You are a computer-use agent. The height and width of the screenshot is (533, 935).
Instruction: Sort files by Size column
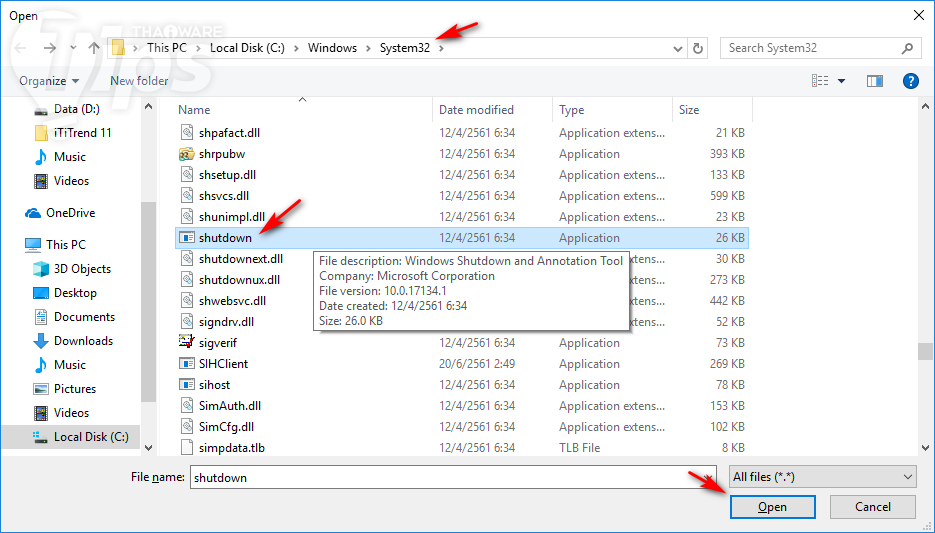(689, 110)
